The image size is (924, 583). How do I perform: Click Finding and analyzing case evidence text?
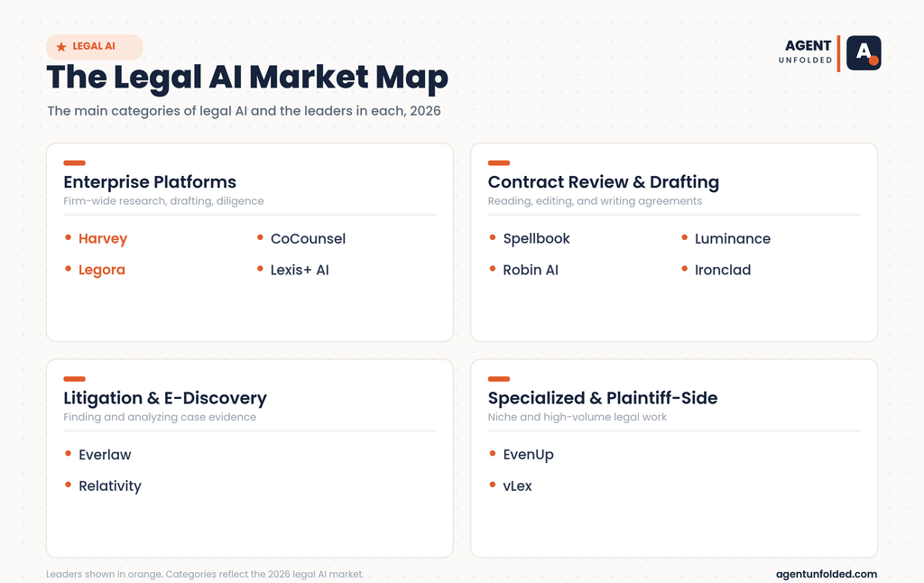(160, 417)
